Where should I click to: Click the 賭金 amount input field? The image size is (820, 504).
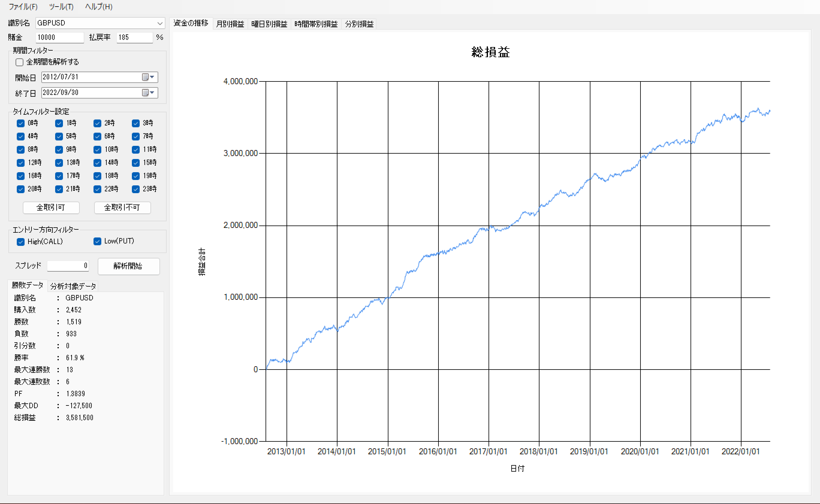pyautogui.click(x=59, y=37)
